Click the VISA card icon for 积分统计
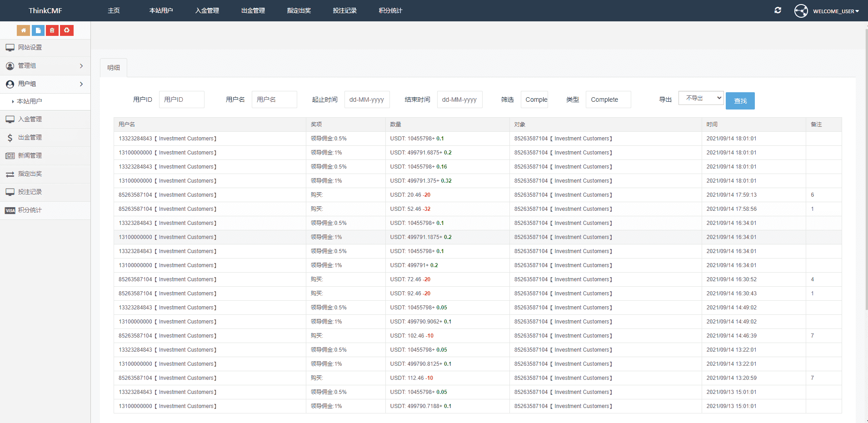Screen dimensions: 868x423 (x=10, y=210)
